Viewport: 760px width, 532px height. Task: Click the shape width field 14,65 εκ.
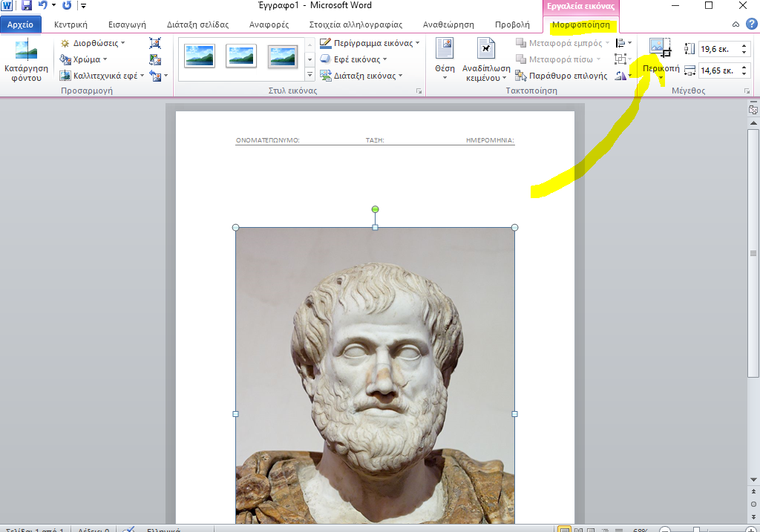718,70
